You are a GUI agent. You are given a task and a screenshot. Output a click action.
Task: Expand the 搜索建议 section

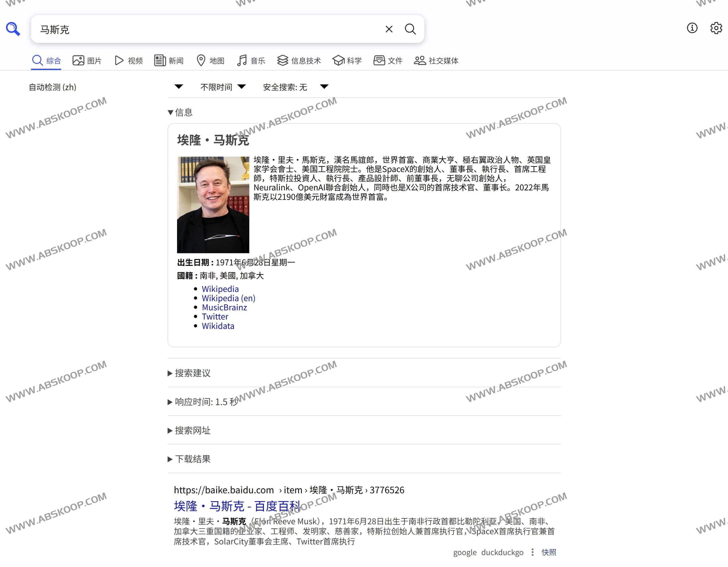(x=192, y=374)
